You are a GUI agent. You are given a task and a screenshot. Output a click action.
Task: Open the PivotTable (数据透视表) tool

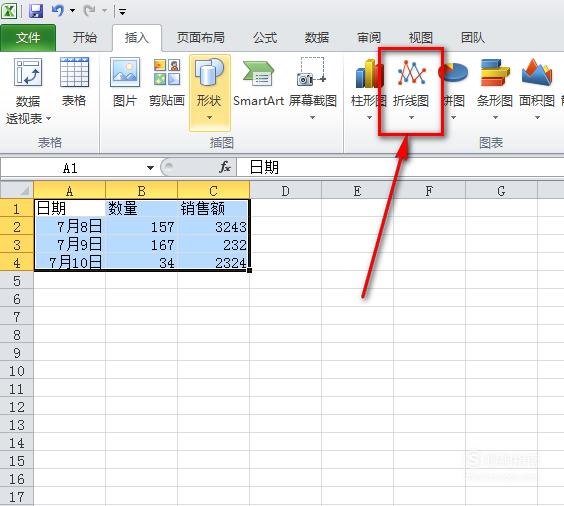point(28,91)
